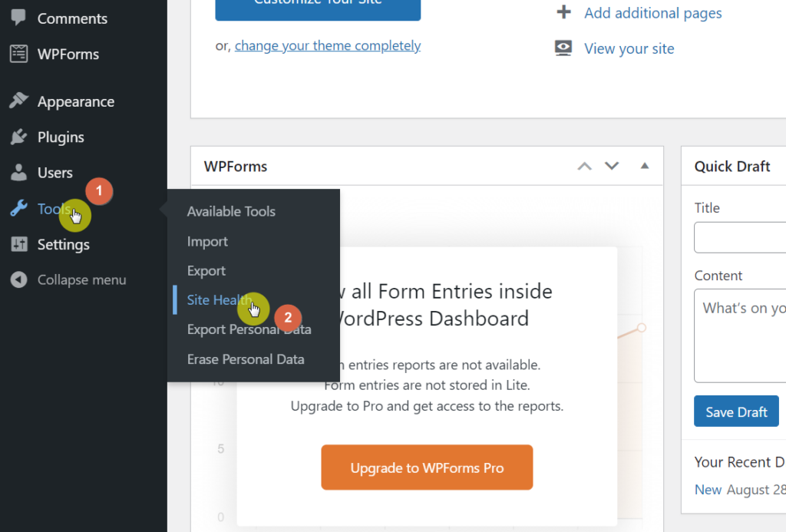Click the Plugins plug icon
This screenshot has width=786, height=532.
[18, 137]
